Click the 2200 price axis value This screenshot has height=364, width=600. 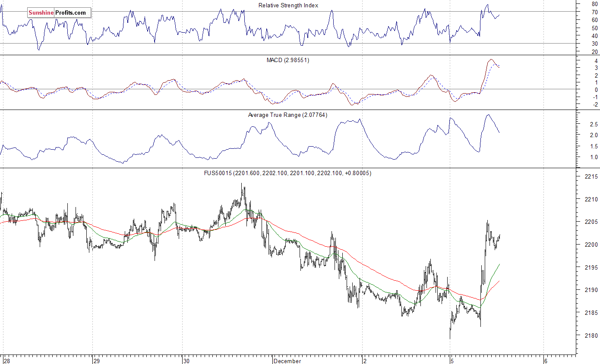click(591, 245)
